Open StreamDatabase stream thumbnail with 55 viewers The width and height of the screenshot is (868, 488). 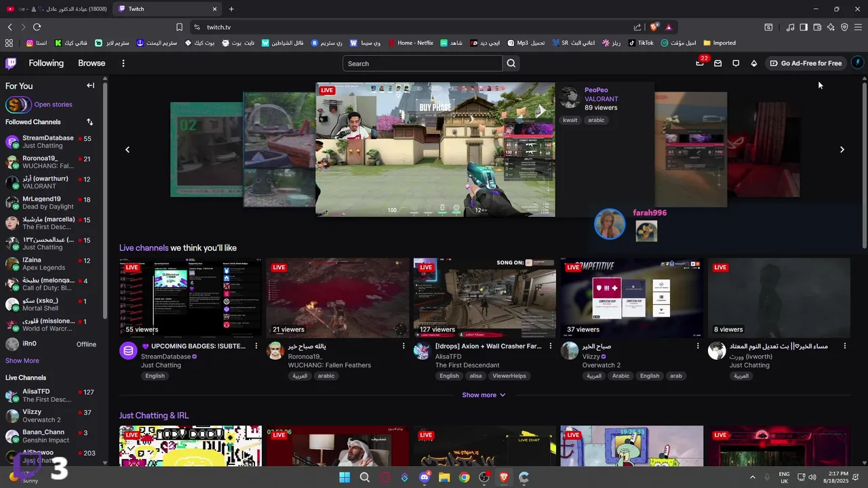[x=191, y=298]
